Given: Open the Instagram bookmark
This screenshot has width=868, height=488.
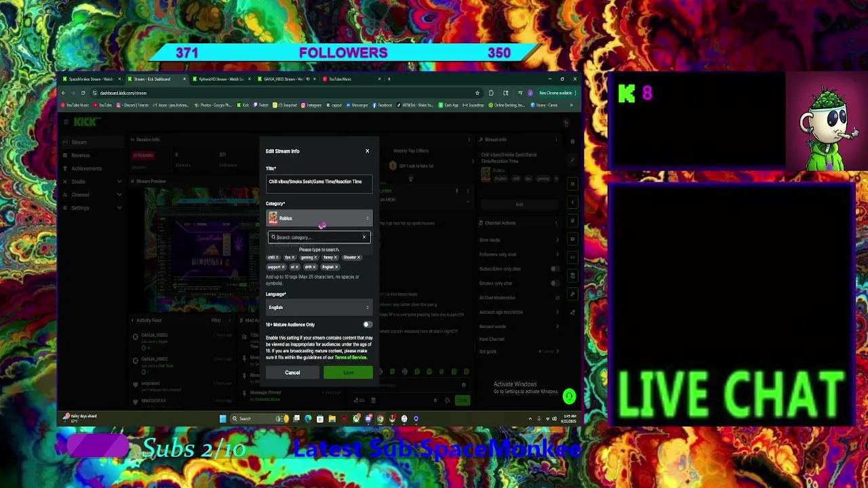Looking at the screenshot, I should [311, 105].
